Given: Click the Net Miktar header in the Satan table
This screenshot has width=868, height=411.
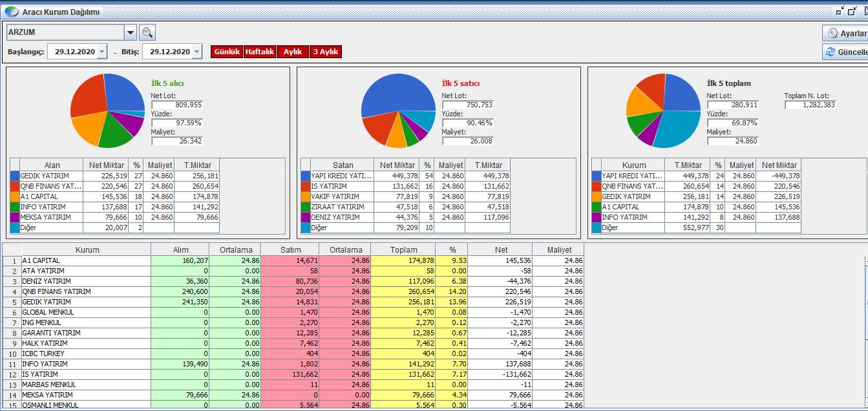Looking at the screenshot, I should click(397, 165).
